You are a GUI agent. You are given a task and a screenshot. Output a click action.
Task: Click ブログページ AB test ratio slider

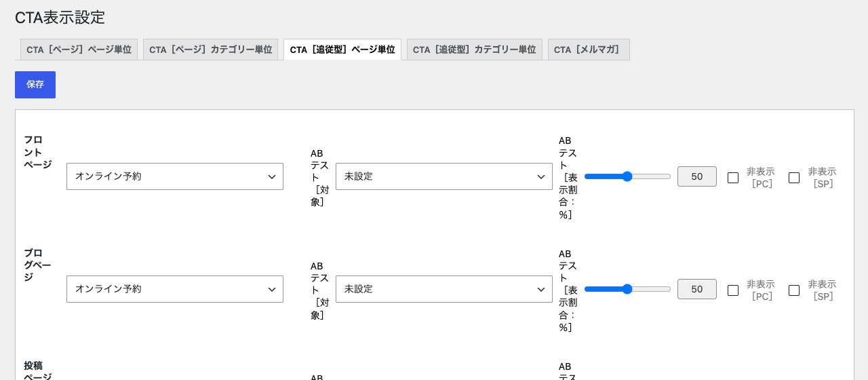point(627,289)
